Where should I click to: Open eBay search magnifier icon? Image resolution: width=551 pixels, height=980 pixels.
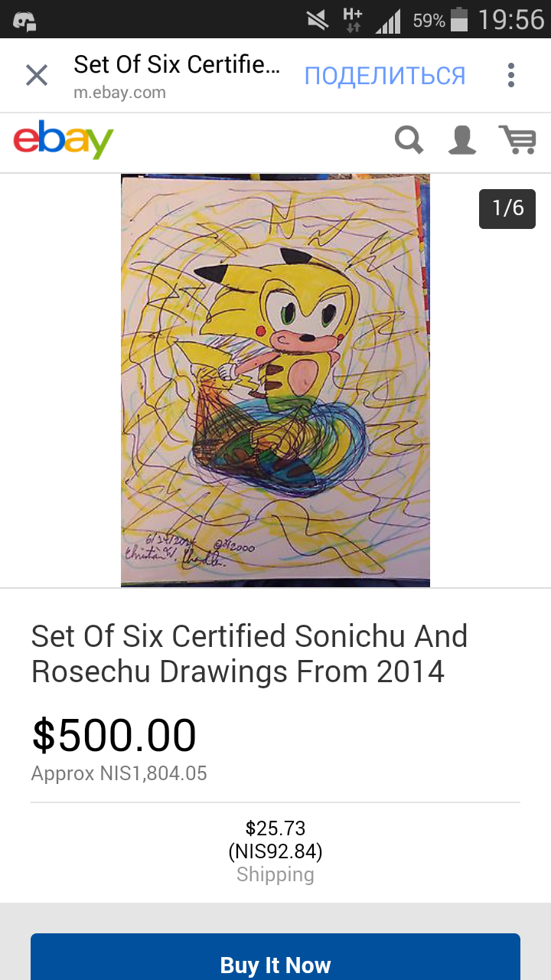[409, 141]
